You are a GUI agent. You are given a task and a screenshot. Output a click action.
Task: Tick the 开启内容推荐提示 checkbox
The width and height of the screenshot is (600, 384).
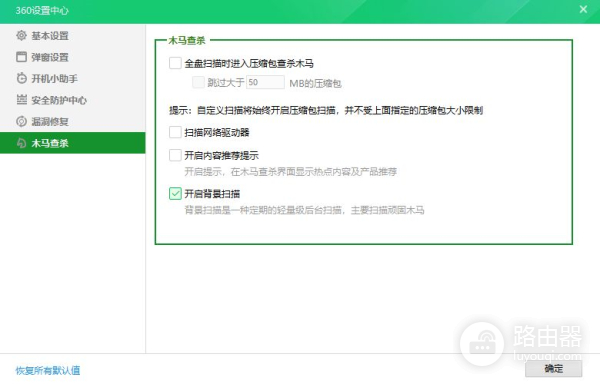pos(175,155)
